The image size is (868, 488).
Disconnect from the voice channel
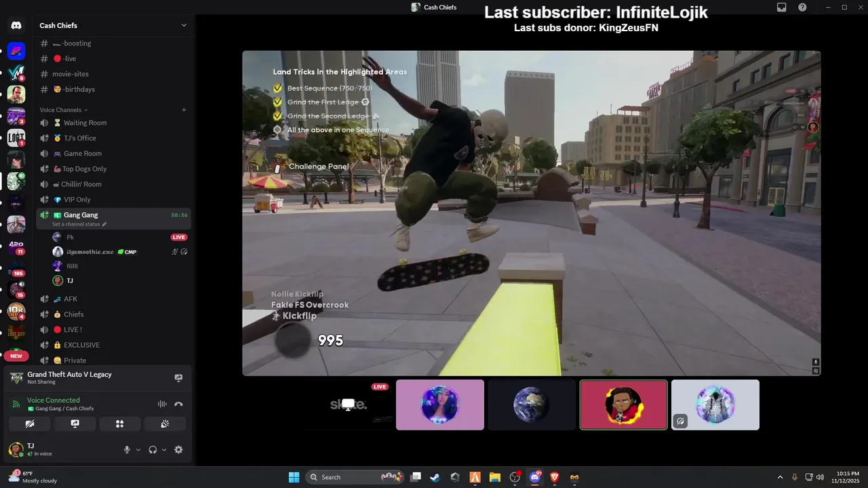tap(178, 404)
